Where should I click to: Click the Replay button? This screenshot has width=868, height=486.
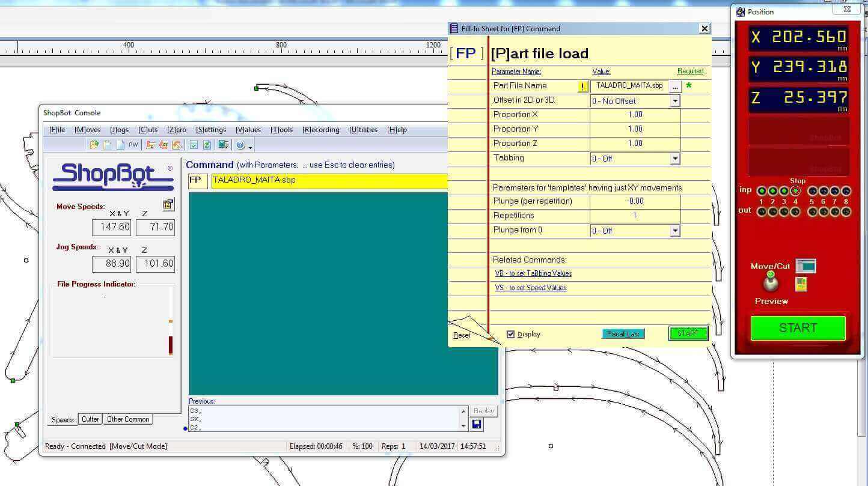(x=483, y=411)
